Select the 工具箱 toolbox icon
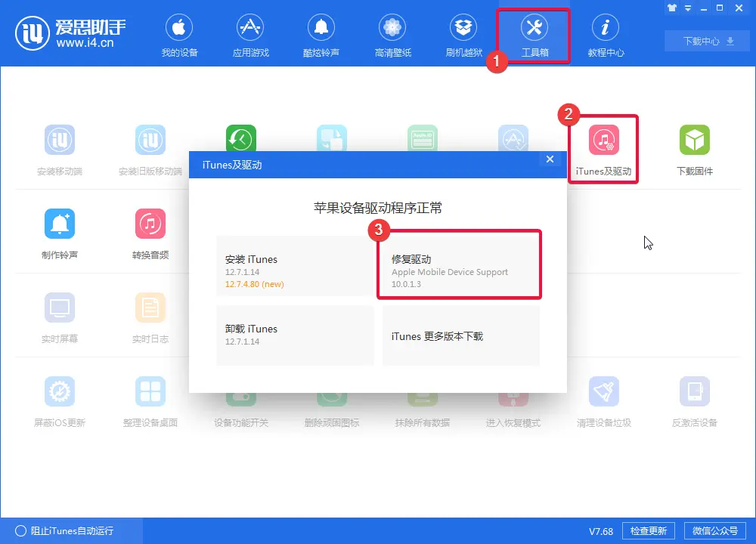Screen dimensions: 756x544 pos(533,34)
